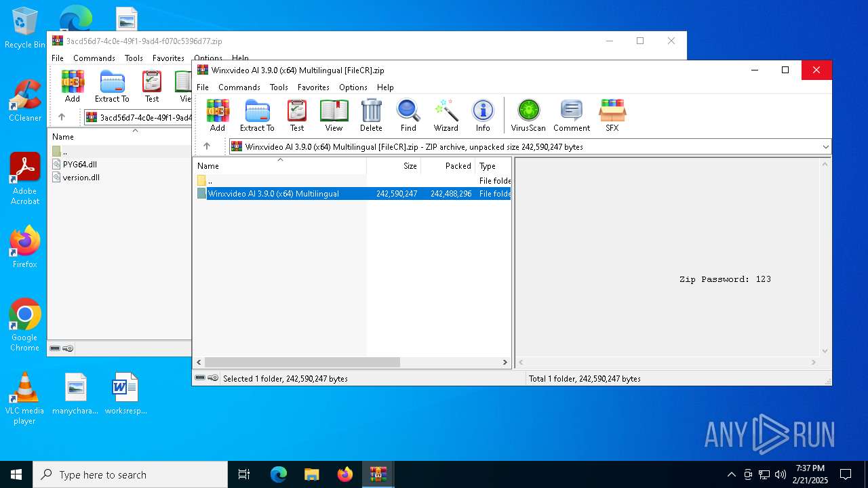This screenshot has width=868, height=488.
Task: Click comment pane scroll left arrow
Action: pyautogui.click(x=521, y=363)
